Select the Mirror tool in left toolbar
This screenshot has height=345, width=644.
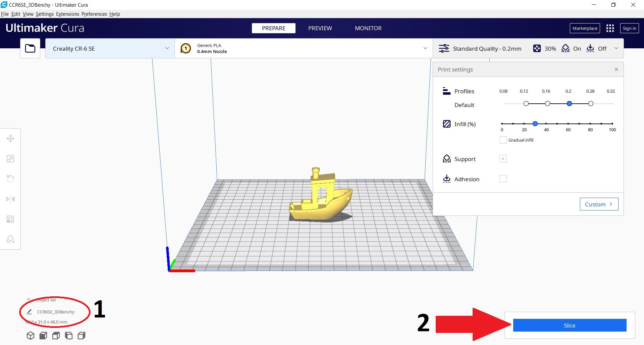[10, 199]
